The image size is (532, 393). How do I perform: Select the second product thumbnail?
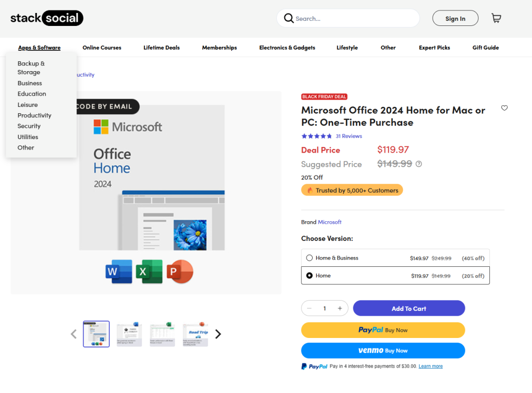(x=129, y=334)
